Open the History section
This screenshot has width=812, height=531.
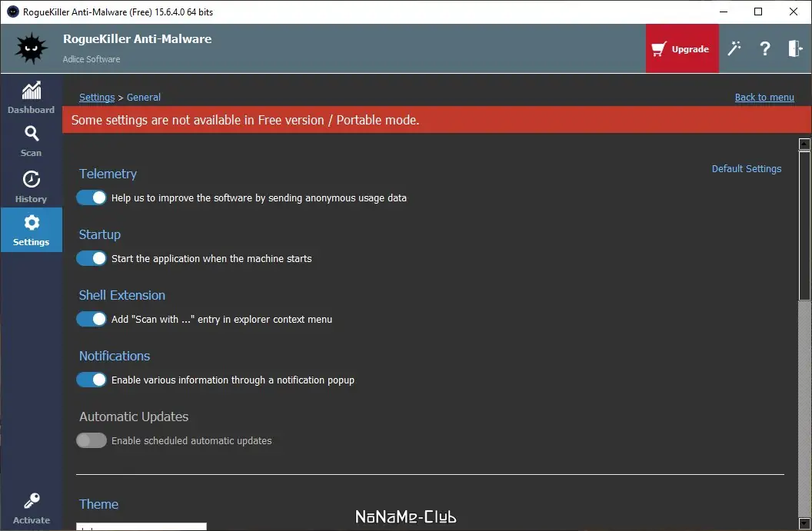pyautogui.click(x=31, y=186)
